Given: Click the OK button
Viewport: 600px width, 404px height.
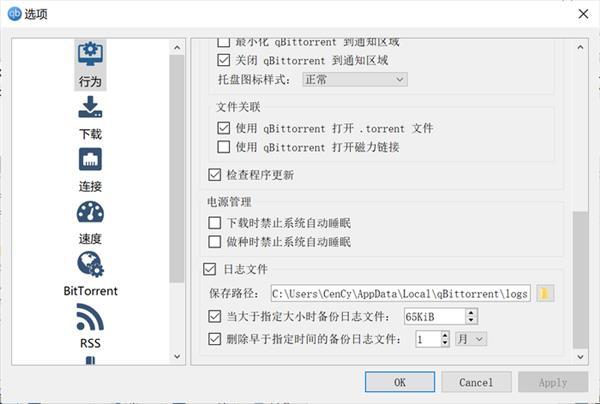Looking at the screenshot, I should point(400,382).
